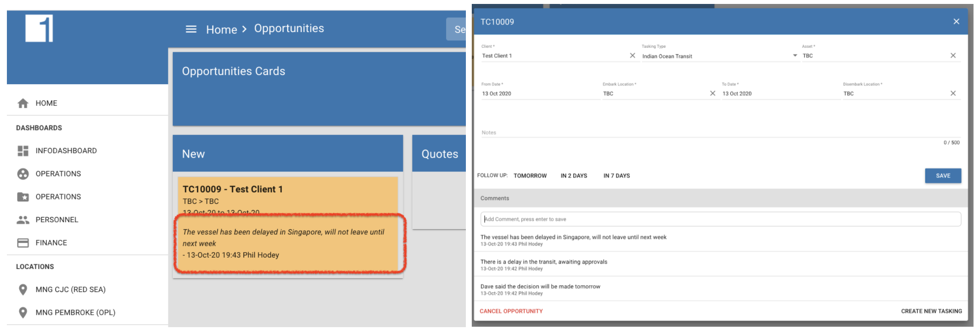
Task: Close the TC10009 dialog
Action: click(956, 22)
